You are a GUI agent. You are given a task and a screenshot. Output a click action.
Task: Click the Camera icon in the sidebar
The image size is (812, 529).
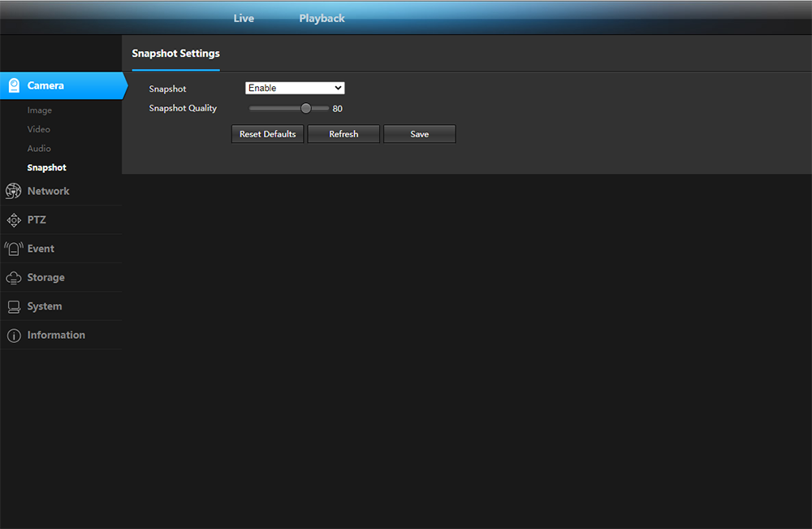tap(14, 85)
